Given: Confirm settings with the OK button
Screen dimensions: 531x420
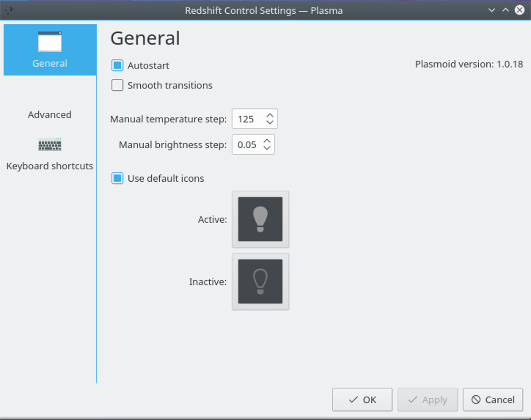Looking at the screenshot, I should coord(362,400).
